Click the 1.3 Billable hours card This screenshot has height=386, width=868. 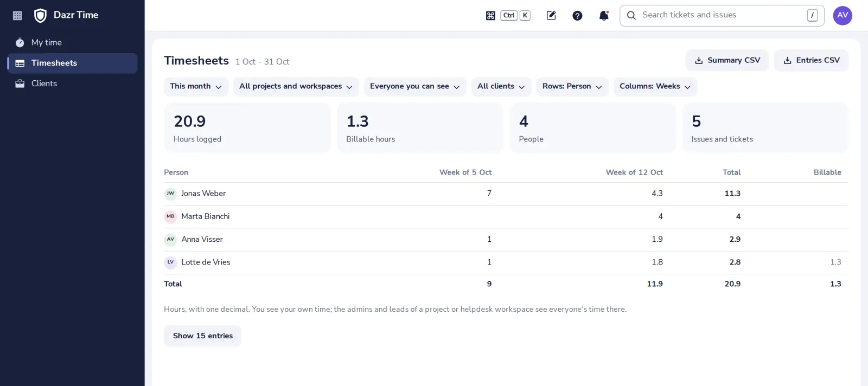click(420, 128)
